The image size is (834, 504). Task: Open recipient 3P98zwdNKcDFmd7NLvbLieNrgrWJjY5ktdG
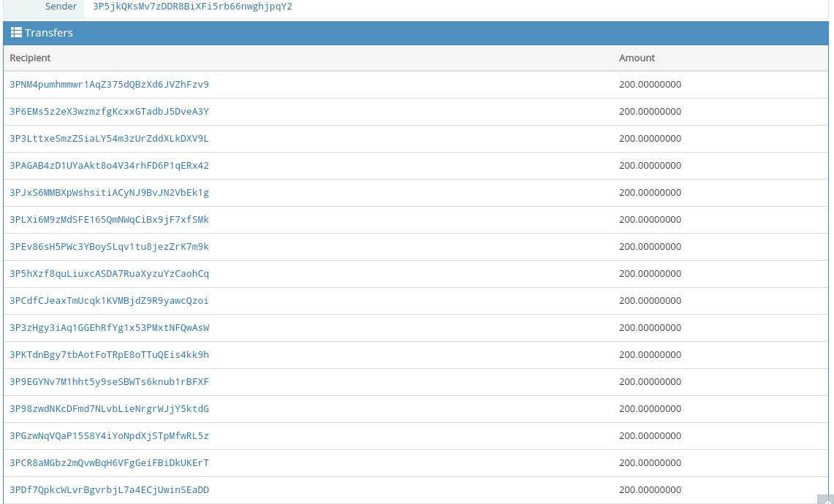109,408
